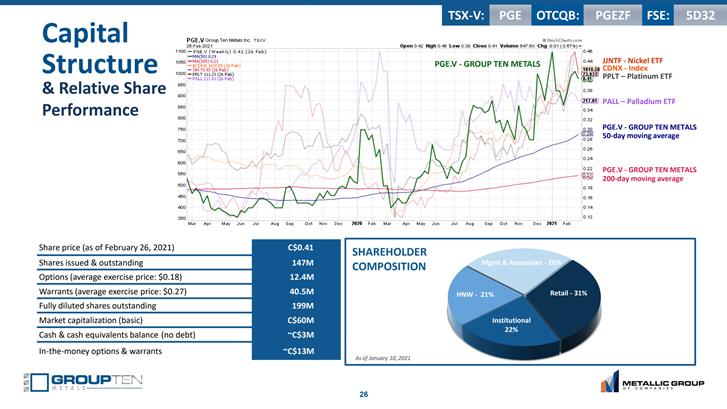Screen dimensions: 727x409
Task: Click the OTCQB: label
Action: coord(557,15)
